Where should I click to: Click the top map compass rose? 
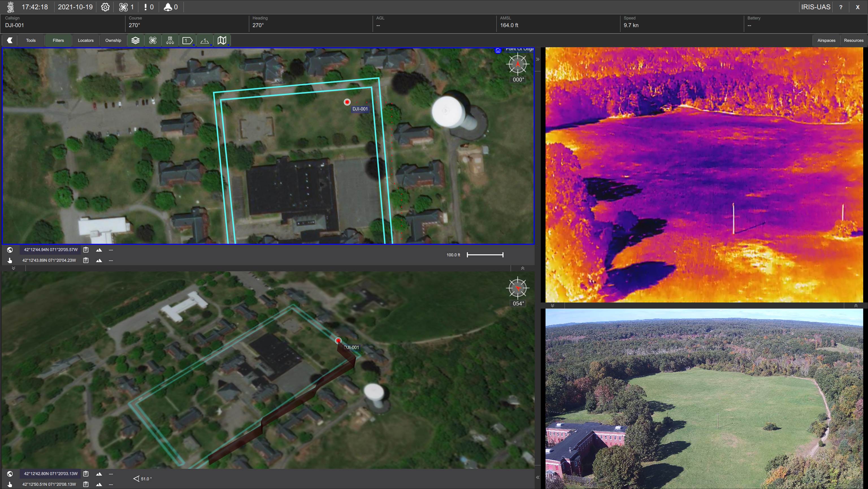pyautogui.click(x=518, y=64)
